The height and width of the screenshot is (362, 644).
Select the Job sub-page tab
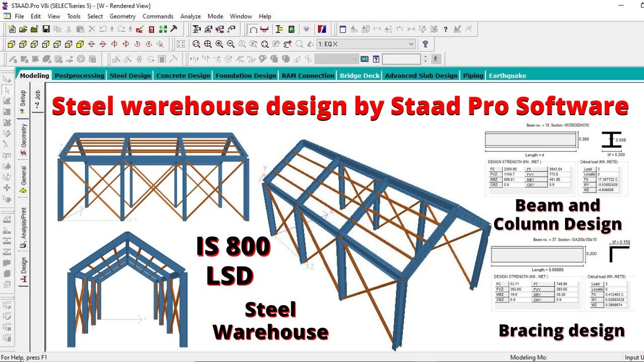click(x=37, y=99)
